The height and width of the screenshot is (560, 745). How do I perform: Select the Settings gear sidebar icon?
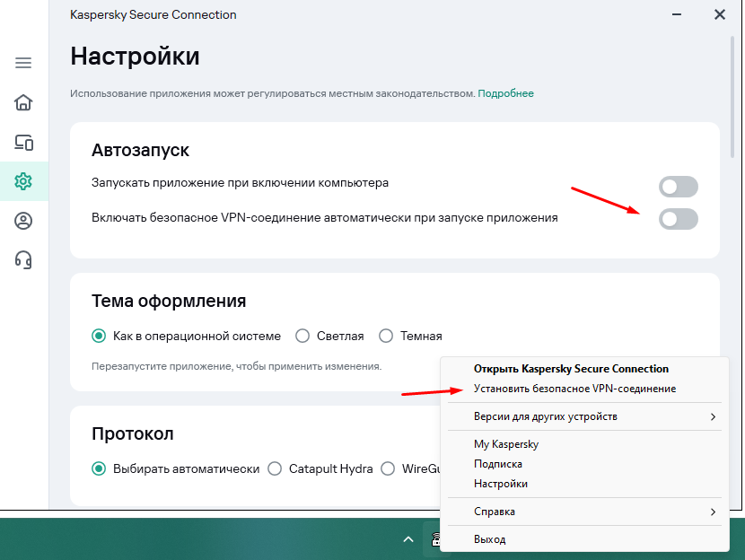coord(23,181)
